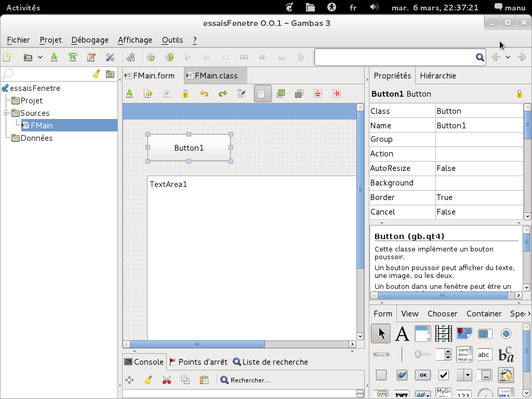Image resolution: width=532 pixels, height=399 pixels.
Task: Collapse the Sources folder tree node
Action: [x=6, y=113]
